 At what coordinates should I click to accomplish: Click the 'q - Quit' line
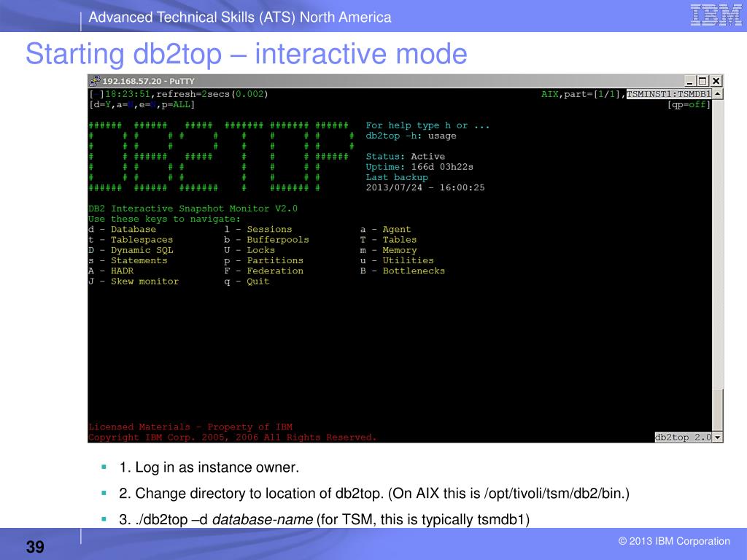point(247,281)
